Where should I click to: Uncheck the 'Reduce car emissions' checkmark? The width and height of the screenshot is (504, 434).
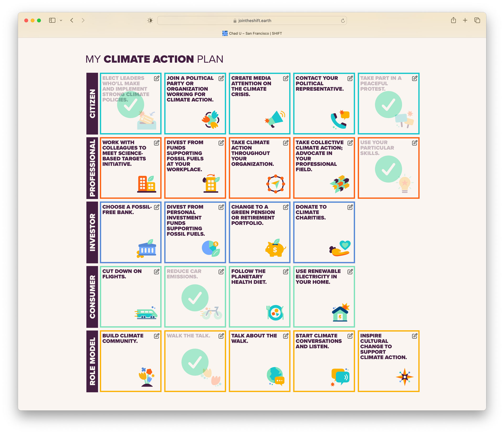tap(195, 298)
